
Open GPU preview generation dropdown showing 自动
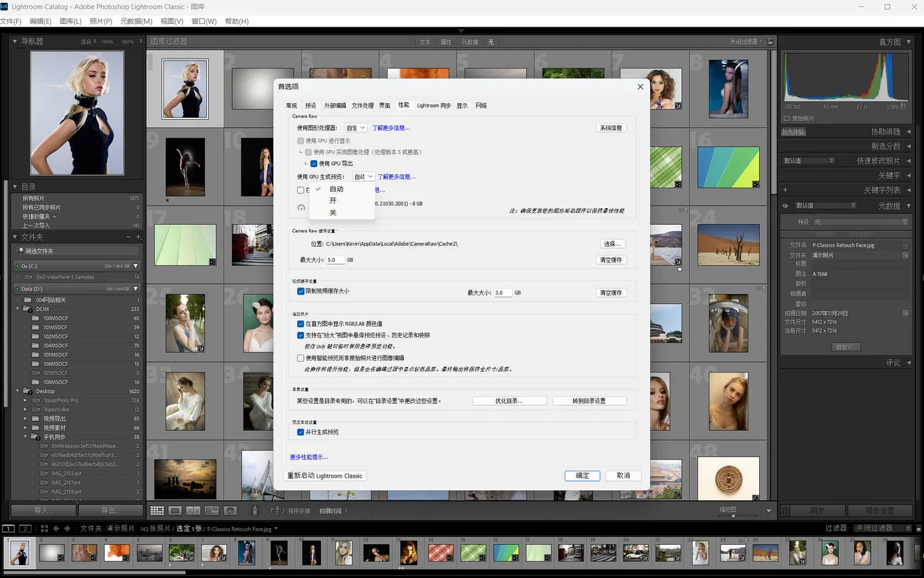pyautogui.click(x=364, y=177)
